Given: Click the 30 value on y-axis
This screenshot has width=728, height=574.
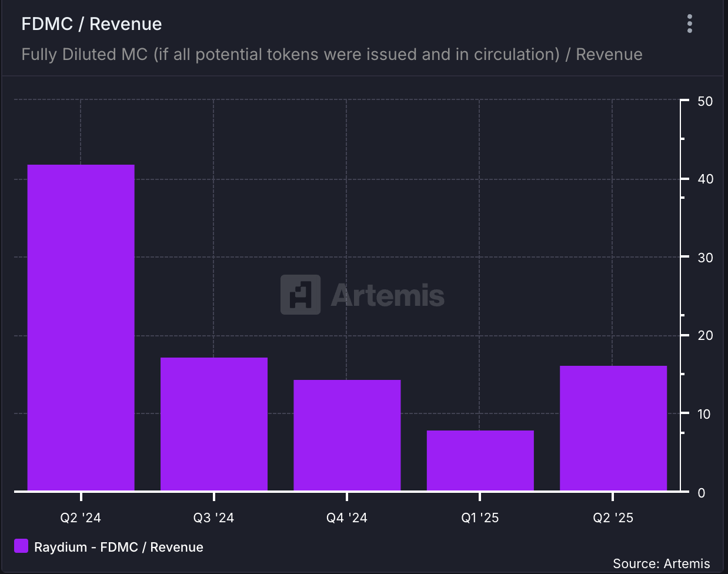Looking at the screenshot, I should [x=705, y=258].
